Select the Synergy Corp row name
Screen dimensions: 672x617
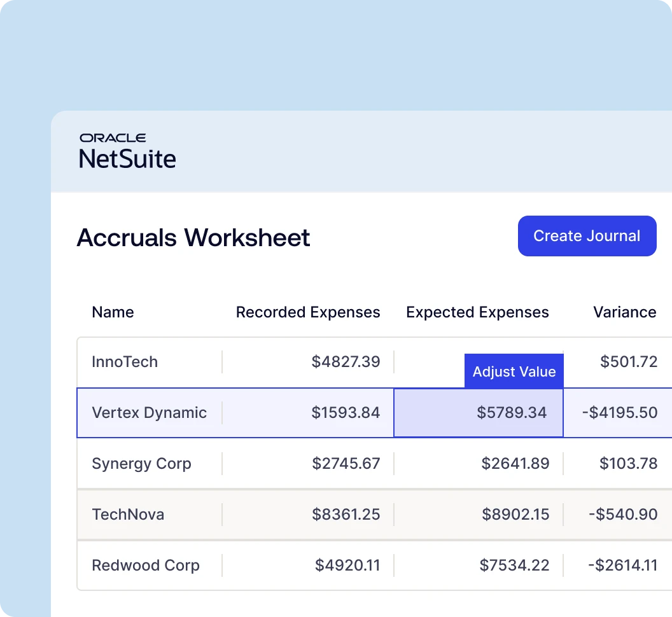click(x=141, y=464)
